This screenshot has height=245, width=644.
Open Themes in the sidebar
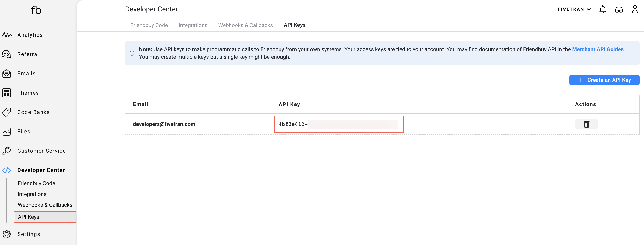pos(28,93)
